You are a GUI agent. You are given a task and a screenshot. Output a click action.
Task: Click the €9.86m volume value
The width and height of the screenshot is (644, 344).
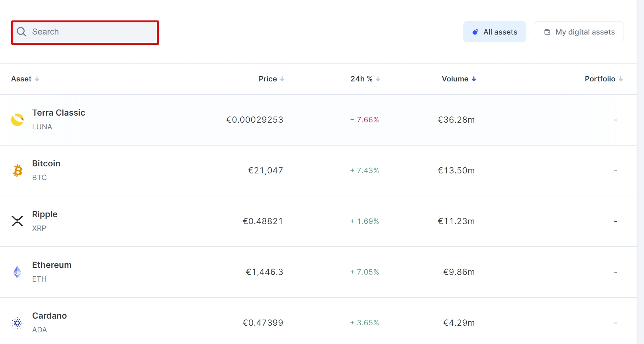pyautogui.click(x=459, y=272)
